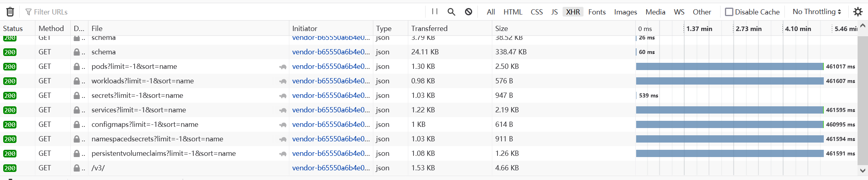The width and height of the screenshot is (868, 180).
Task: Sort by Type column header
Action: click(390, 29)
